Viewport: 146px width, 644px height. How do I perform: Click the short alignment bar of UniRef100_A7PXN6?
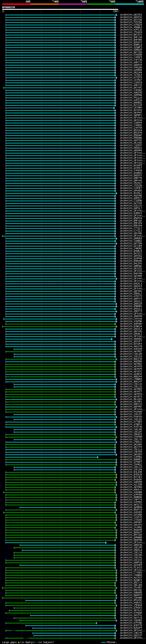(51, 623)
